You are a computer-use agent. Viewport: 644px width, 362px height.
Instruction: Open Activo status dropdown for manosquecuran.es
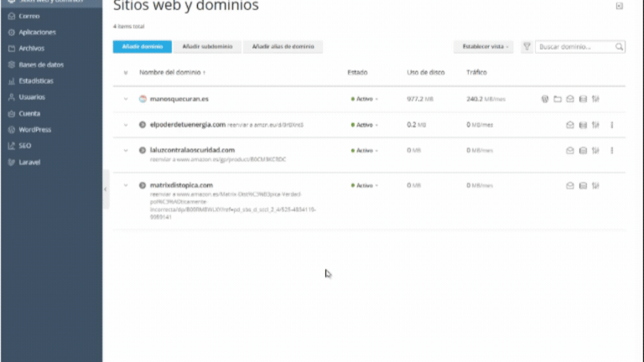click(364, 99)
